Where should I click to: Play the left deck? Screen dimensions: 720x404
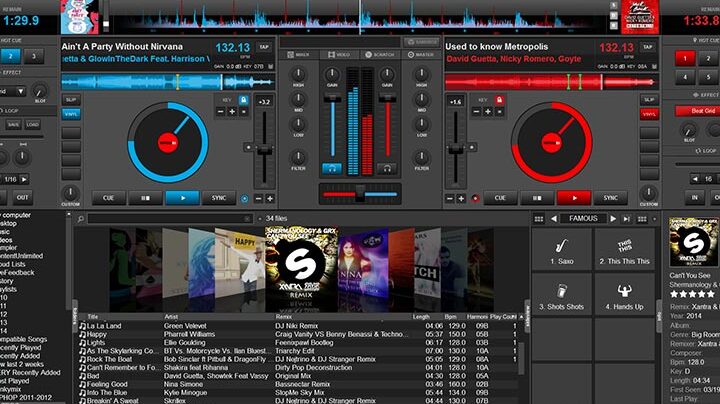click(x=182, y=198)
